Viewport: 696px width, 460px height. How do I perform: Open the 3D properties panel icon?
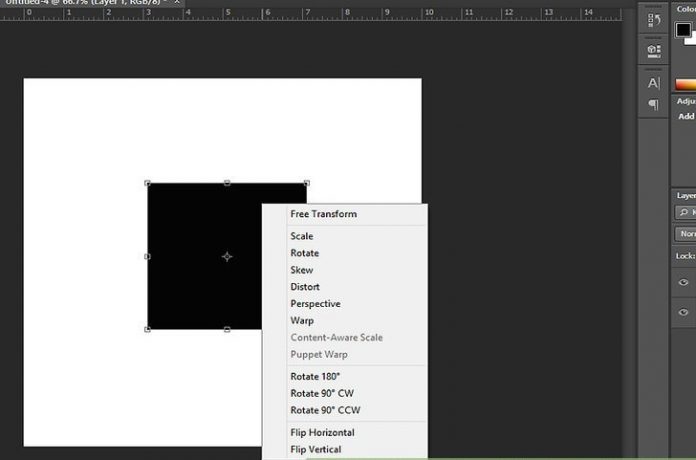point(654,49)
